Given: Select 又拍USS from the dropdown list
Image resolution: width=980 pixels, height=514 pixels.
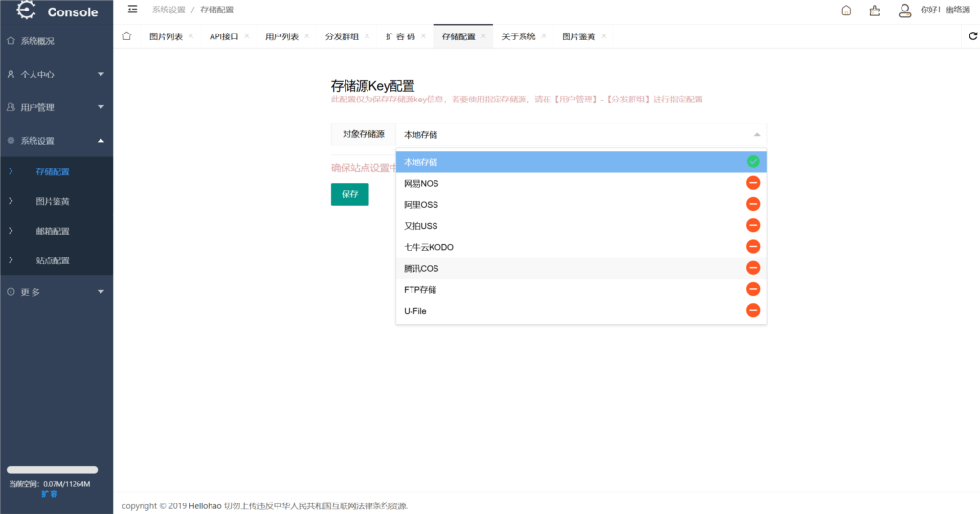Looking at the screenshot, I should pyautogui.click(x=581, y=225).
